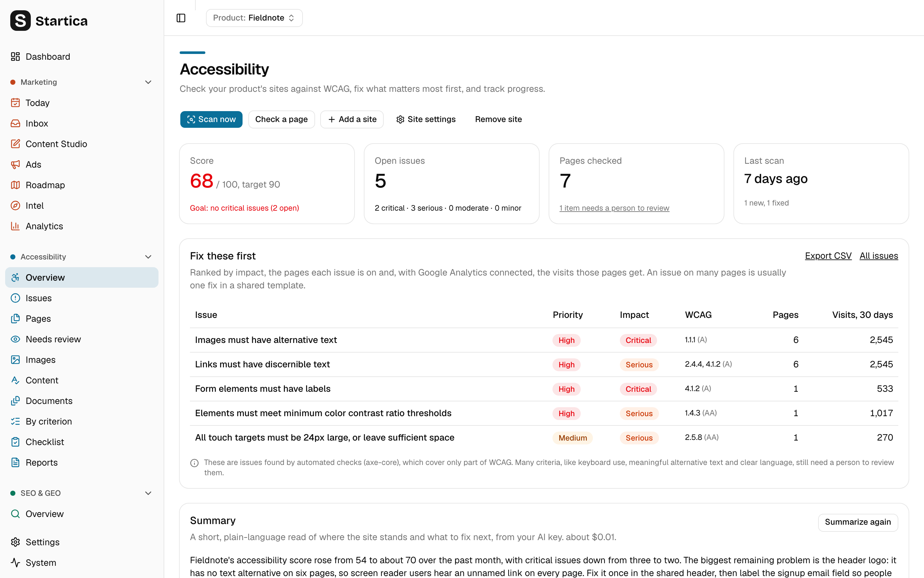Open the Inbox sidebar item
The height and width of the screenshot is (578, 924).
(x=82, y=124)
